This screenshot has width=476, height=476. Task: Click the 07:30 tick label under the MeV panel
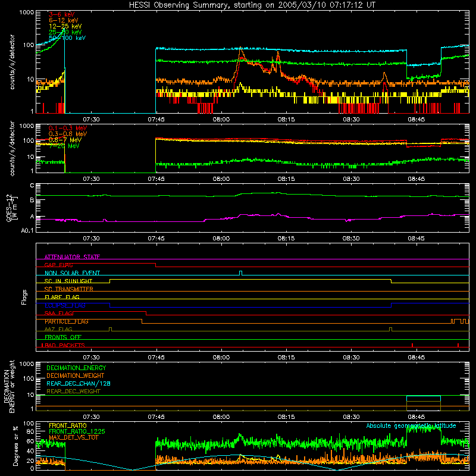click(91, 179)
